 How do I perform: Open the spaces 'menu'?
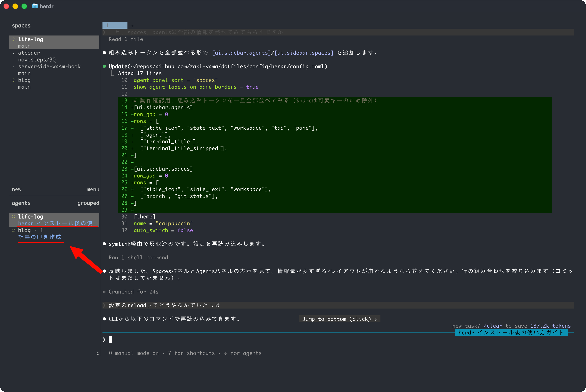tap(93, 189)
